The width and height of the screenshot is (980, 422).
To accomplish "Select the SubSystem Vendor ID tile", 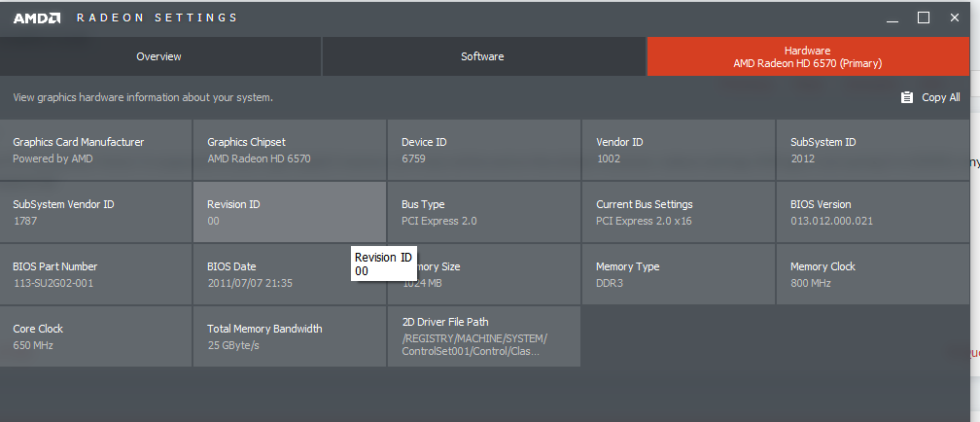I will coord(95,212).
